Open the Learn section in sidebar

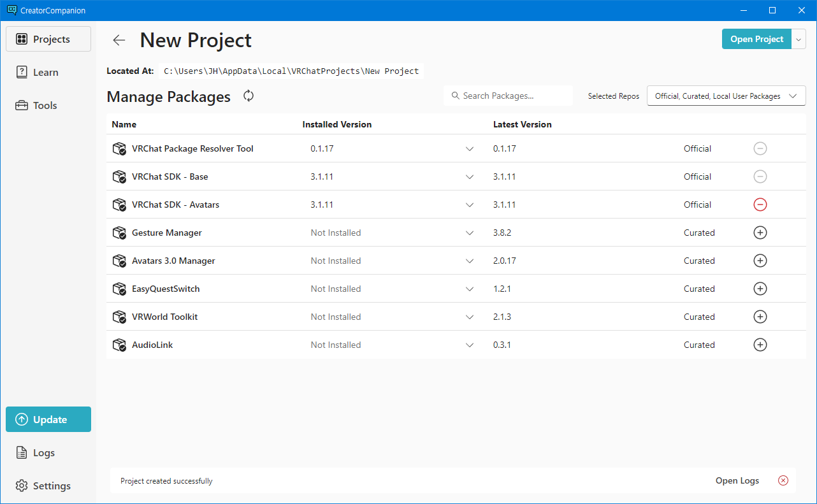48,72
